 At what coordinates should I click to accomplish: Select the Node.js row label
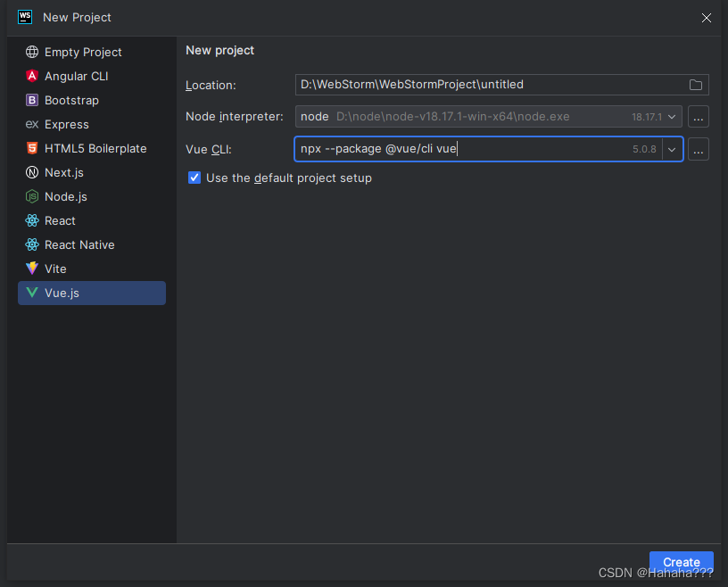point(66,197)
